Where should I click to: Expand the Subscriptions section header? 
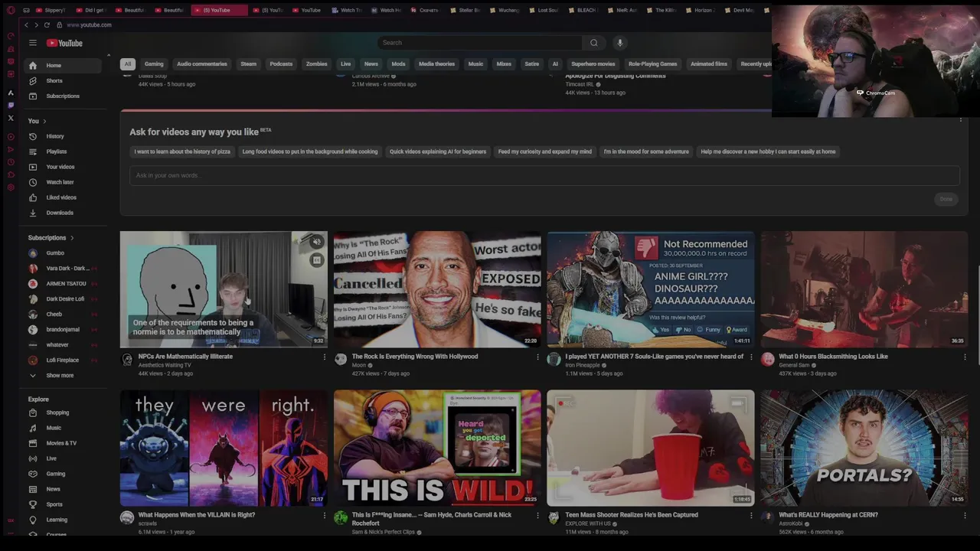[x=52, y=238]
